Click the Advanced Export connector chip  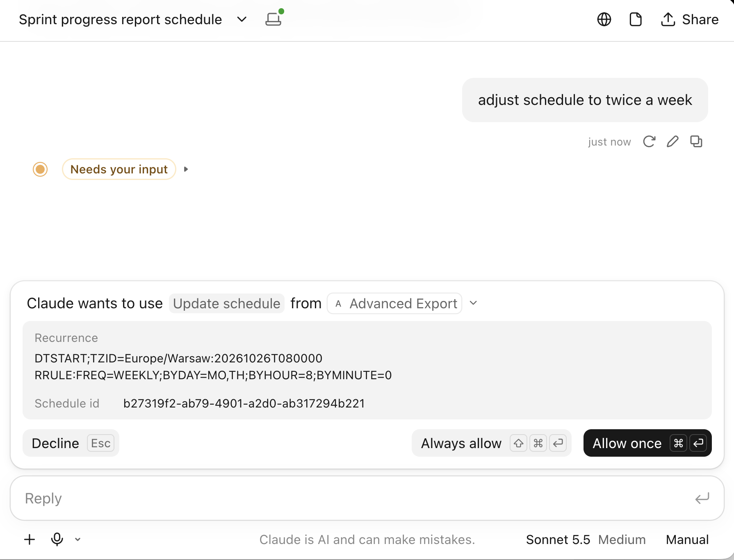pos(394,303)
